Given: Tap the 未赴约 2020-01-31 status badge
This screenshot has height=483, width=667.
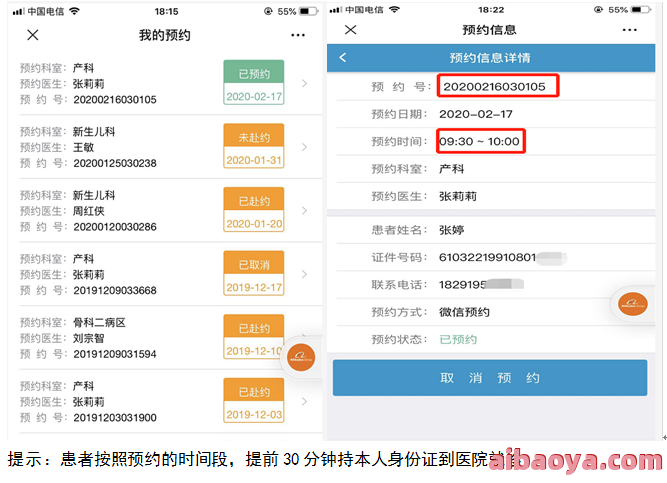Looking at the screenshot, I should (254, 146).
